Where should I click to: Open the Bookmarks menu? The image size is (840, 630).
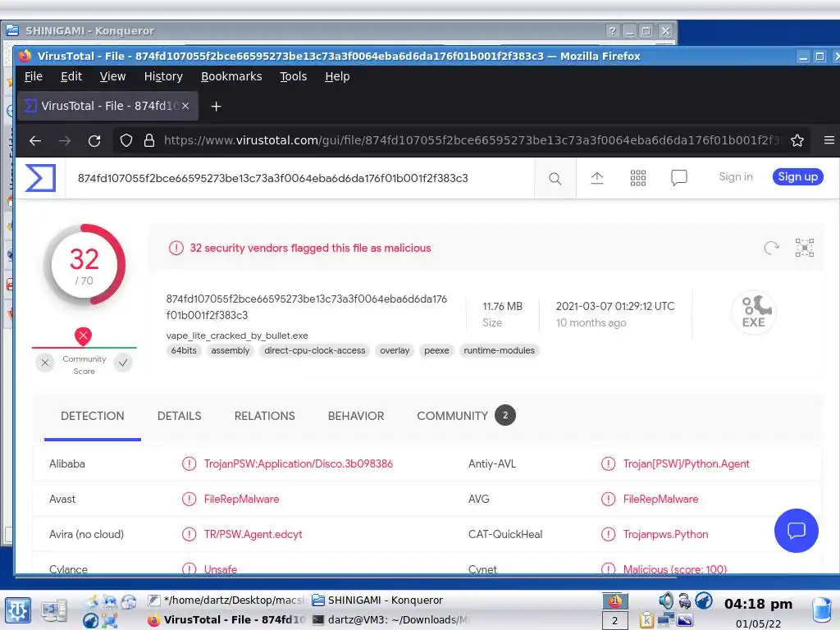[x=231, y=76]
